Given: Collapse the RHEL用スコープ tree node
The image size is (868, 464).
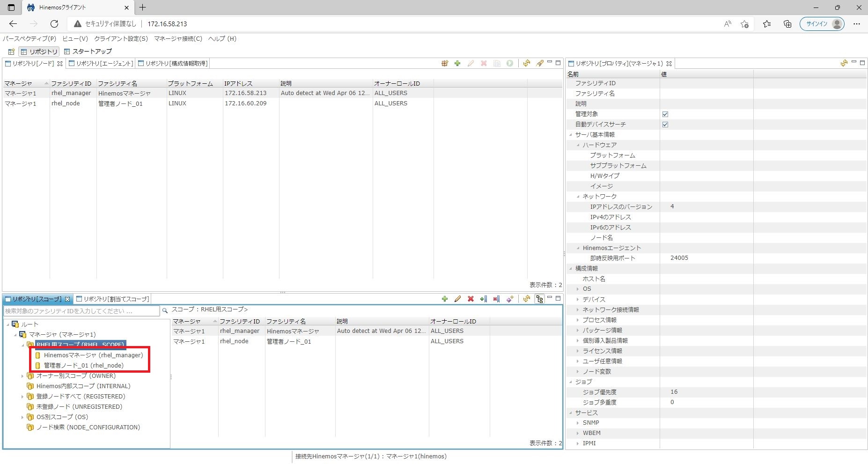Looking at the screenshot, I should pos(23,345).
